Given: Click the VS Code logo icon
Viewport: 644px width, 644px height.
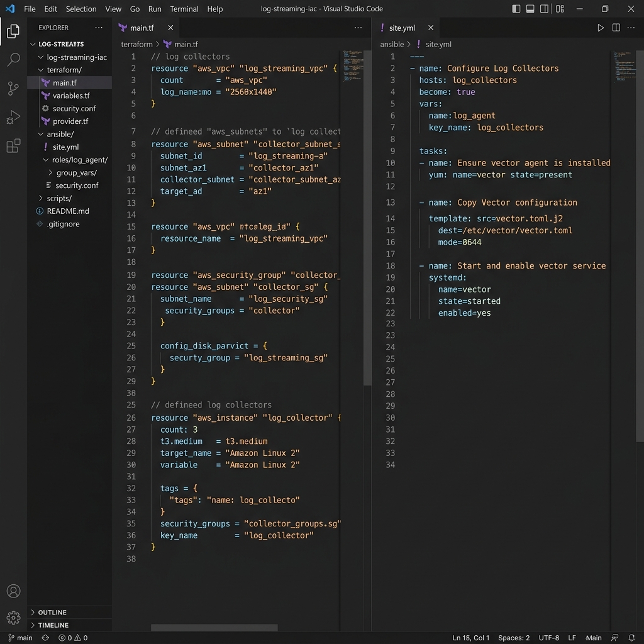Looking at the screenshot, I should (10, 9).
